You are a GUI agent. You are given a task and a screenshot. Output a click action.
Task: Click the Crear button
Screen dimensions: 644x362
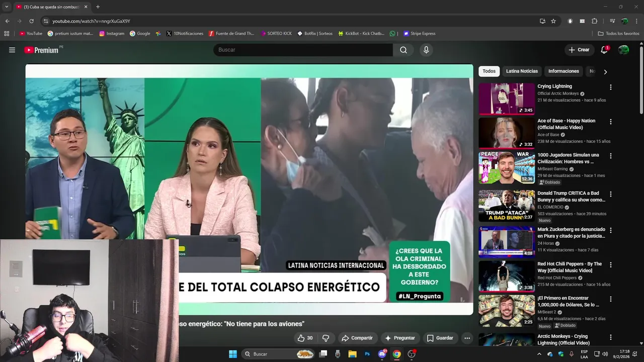coord(579,50)
